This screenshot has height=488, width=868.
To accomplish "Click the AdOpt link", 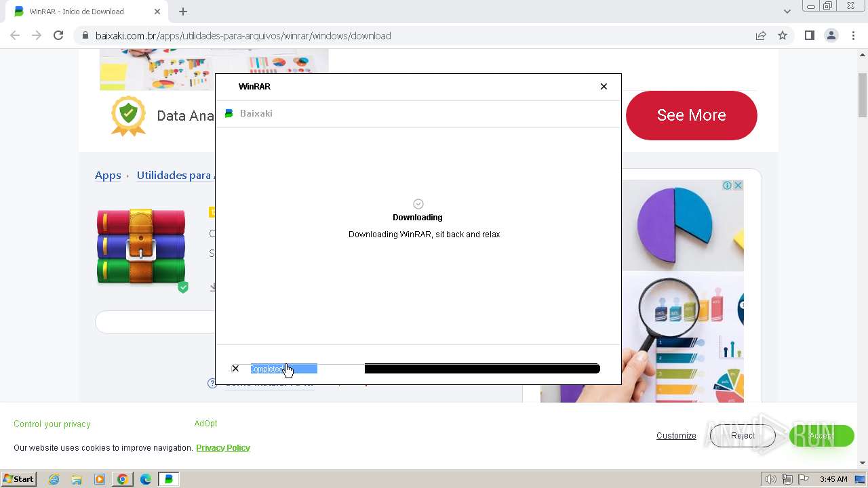I will [x=205, y=424].
